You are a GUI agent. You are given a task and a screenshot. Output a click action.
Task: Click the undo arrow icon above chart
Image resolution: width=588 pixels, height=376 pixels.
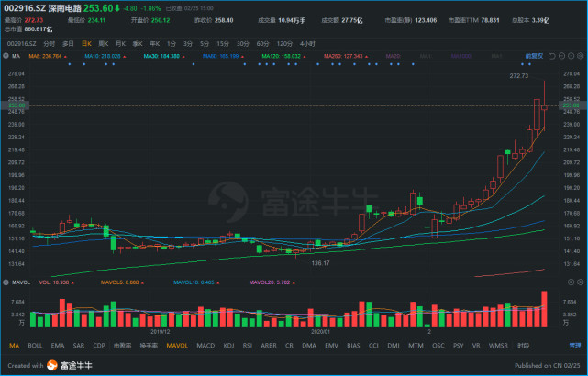tap(552, 56)
